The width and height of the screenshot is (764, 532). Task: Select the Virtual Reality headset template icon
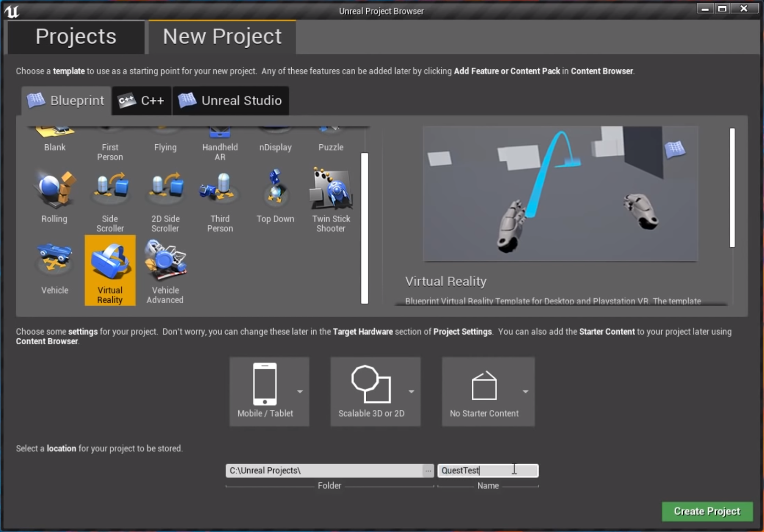click(x=110, y=261)
